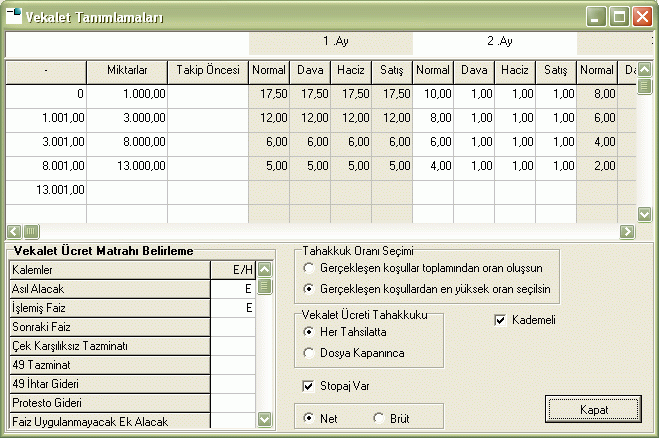This screenshot has width=659, height=438.
Task: Minimize the Vekalet Tanımlamaları window
Action: [596, 17]
